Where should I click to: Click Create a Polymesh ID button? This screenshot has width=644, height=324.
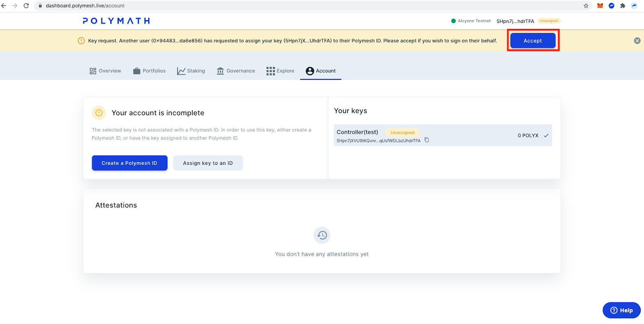click(130, 163)
